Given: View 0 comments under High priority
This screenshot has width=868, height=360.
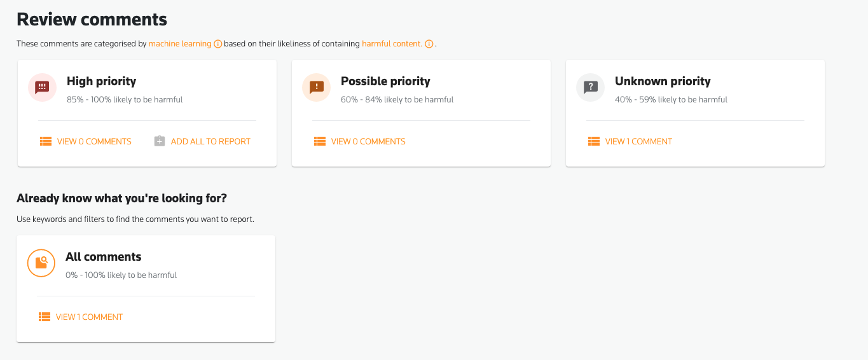Looking at the screenshot, I should tap(94, 141).
